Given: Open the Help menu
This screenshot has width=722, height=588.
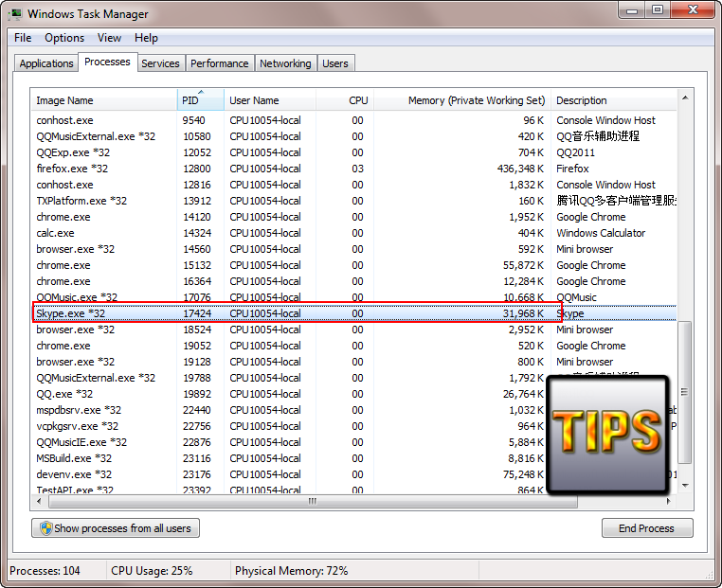Looking at the screenshot, I should (x=146, y=38).
